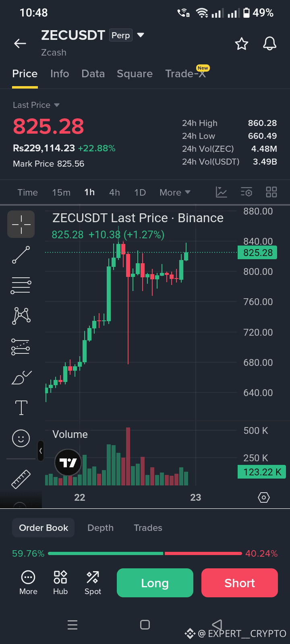Open price alert bell icon

270,43
